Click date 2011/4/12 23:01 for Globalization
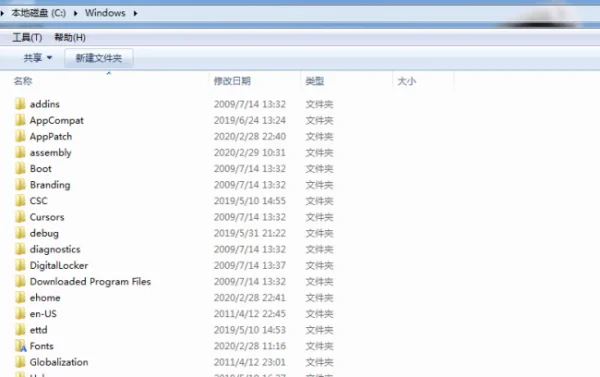 coord(249,362)
